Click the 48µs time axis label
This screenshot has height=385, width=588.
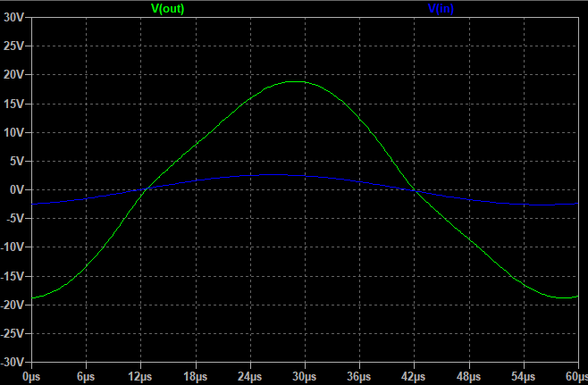[x=469, y=377]
